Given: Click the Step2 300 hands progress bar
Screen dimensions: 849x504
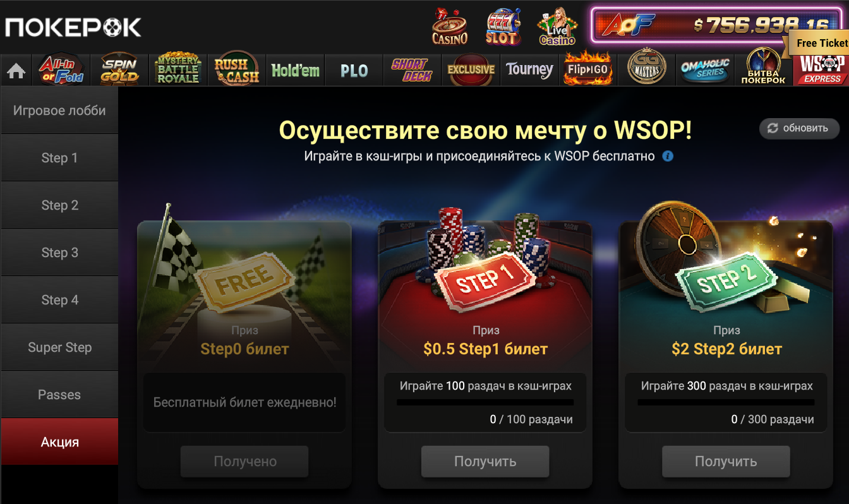Looking at the screenshot, I should click(x=726, y=402).
